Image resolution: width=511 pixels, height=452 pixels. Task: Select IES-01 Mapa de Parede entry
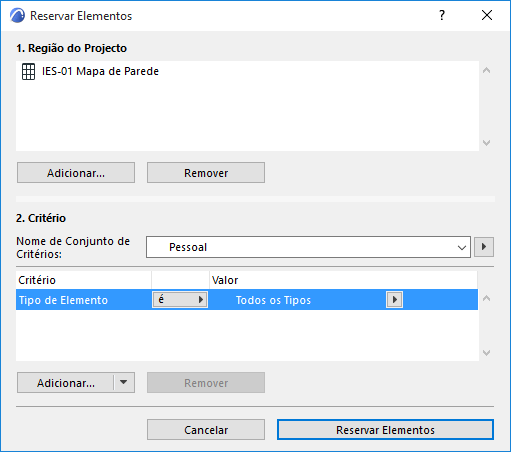click(x=100, y=71)
